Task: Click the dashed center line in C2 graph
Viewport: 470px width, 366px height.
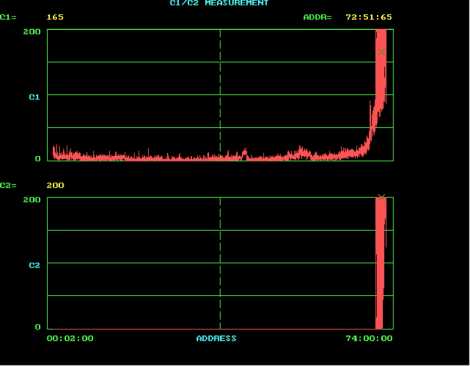Action: 220,263
